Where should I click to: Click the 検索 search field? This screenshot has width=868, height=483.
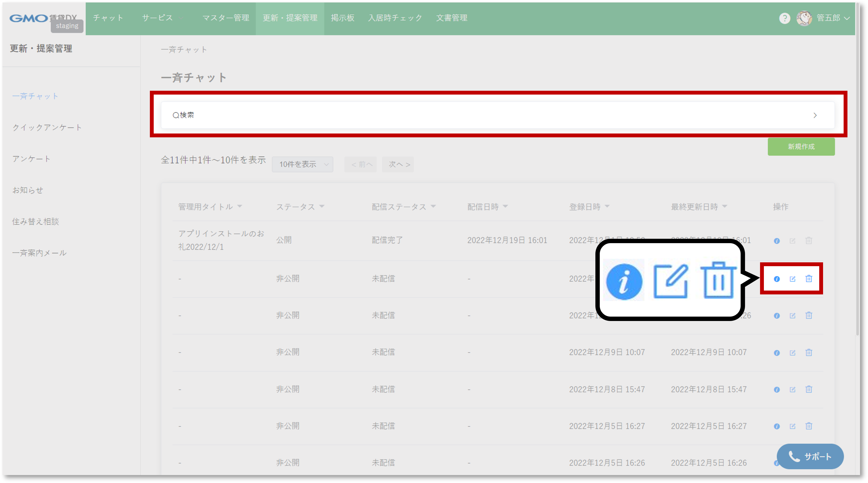pyautogui.click(x=498, y=115)
